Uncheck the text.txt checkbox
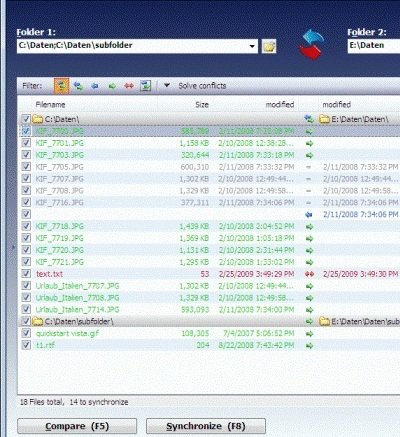Image resolution: width=400 pixels, height=437 pixels. coord(26,274)
